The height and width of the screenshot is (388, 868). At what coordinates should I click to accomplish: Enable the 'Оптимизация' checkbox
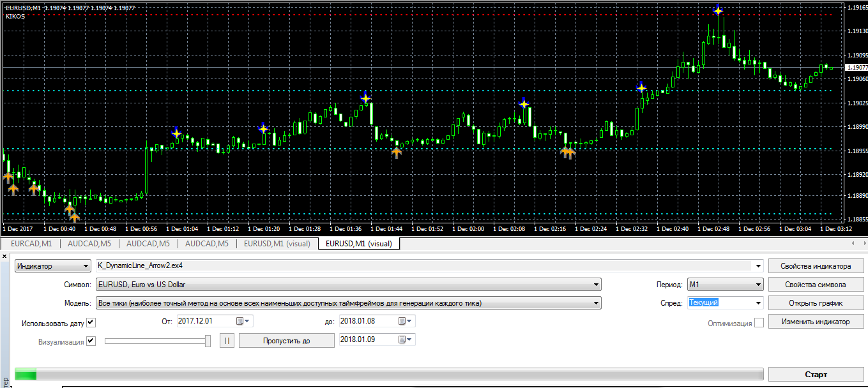(x=759, y=323)
